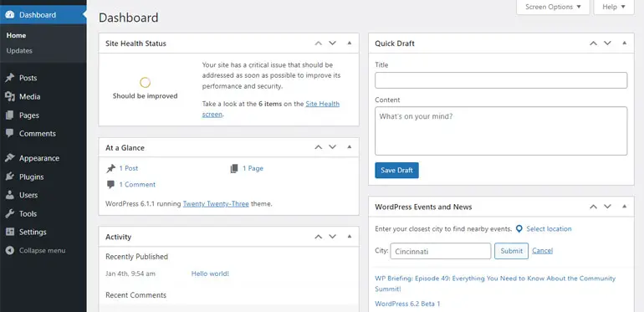Viewport: 644px width, 312px height.
Task: Move Site Health Status widget down
Action: [x=333, y=43]
